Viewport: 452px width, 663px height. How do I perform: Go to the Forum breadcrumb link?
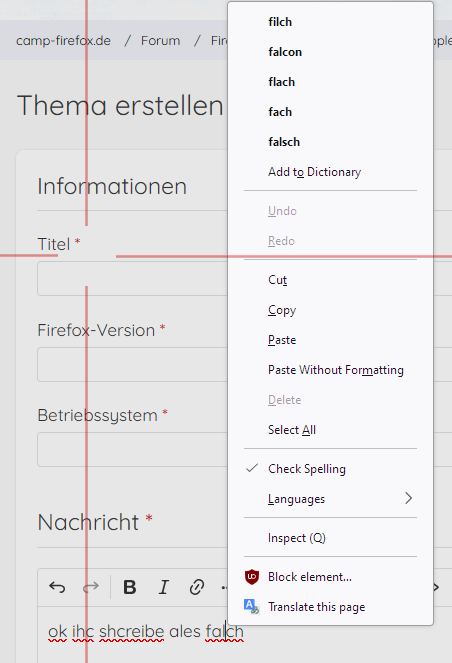coord(161,41)
